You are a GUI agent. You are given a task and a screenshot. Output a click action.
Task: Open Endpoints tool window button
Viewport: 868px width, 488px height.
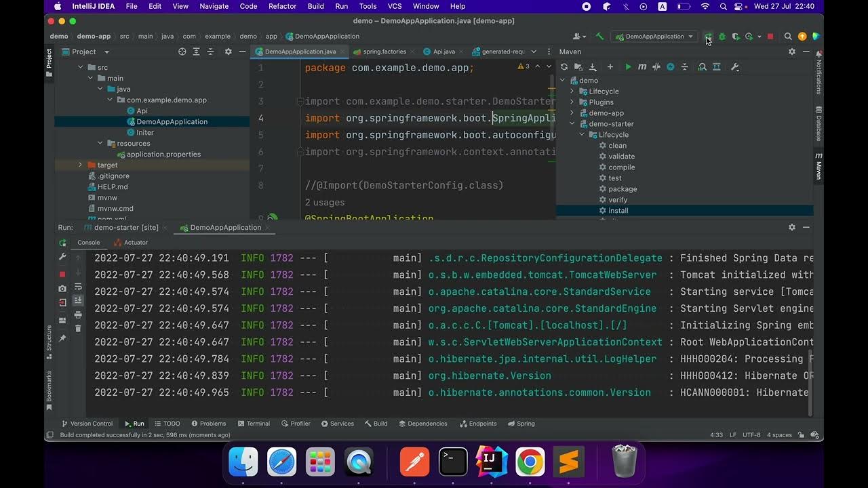pyautogui.click(x=478, y=424)
